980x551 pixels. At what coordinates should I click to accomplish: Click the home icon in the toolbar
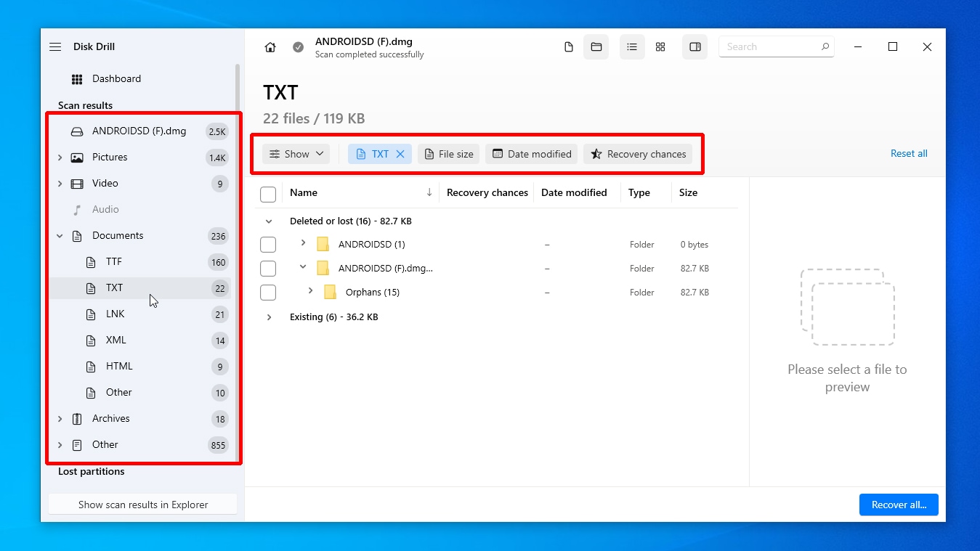270,47
